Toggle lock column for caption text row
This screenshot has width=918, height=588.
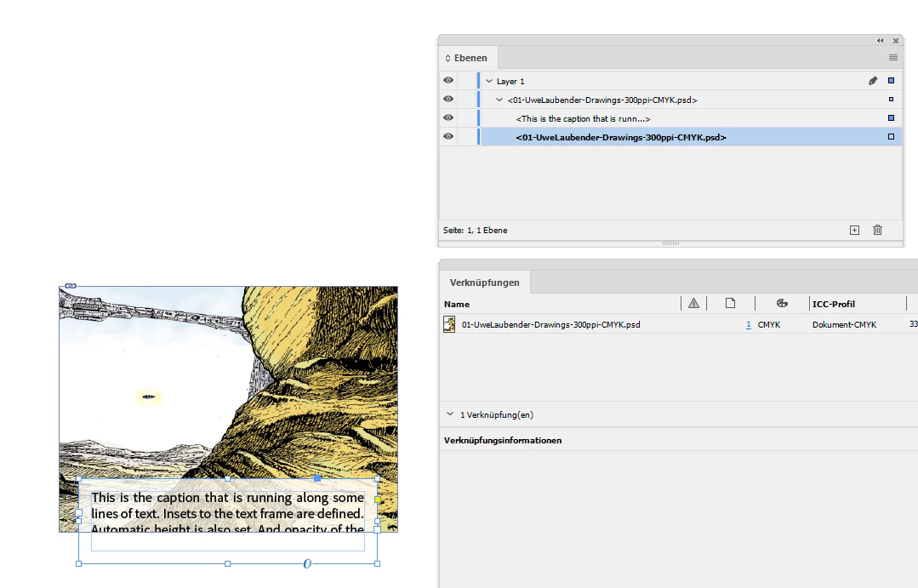pyautogui.click(x=466, y=118)
